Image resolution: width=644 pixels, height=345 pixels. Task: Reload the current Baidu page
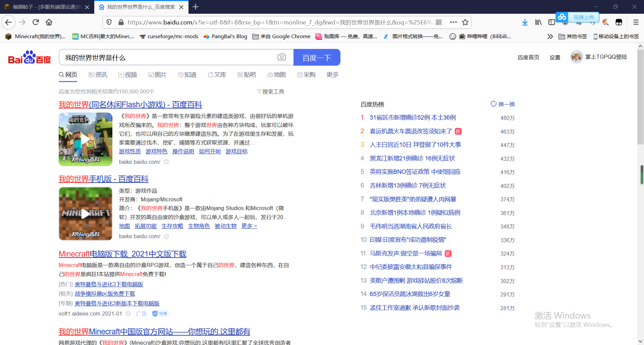pyautogui.click(x=36, y=22)
